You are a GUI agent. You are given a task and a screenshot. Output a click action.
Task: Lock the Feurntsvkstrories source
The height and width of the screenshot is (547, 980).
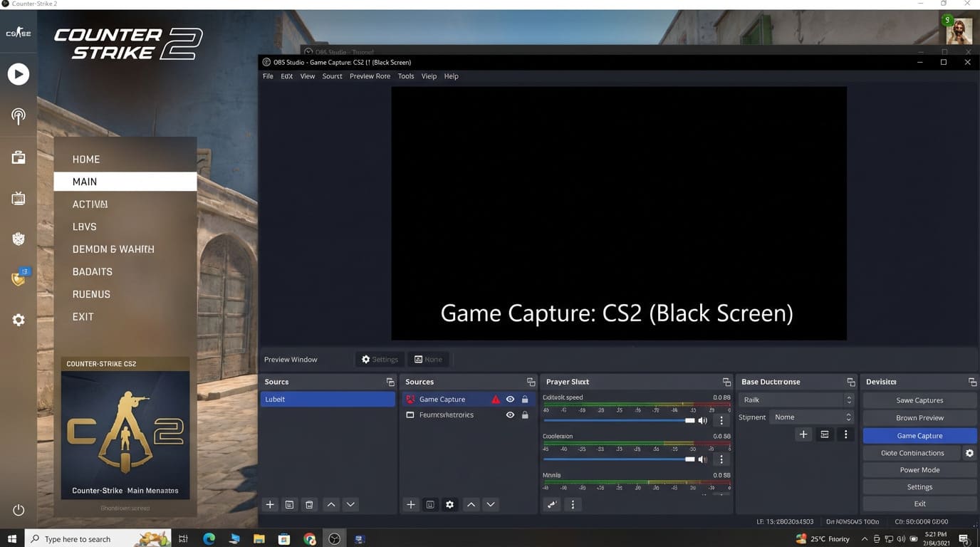(525, 415)
